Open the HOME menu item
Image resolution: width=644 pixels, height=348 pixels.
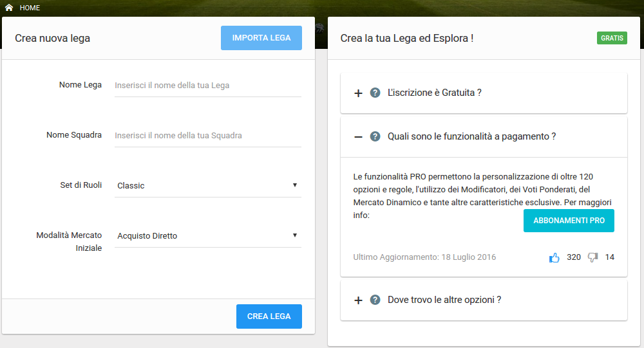tap(30, 8)
